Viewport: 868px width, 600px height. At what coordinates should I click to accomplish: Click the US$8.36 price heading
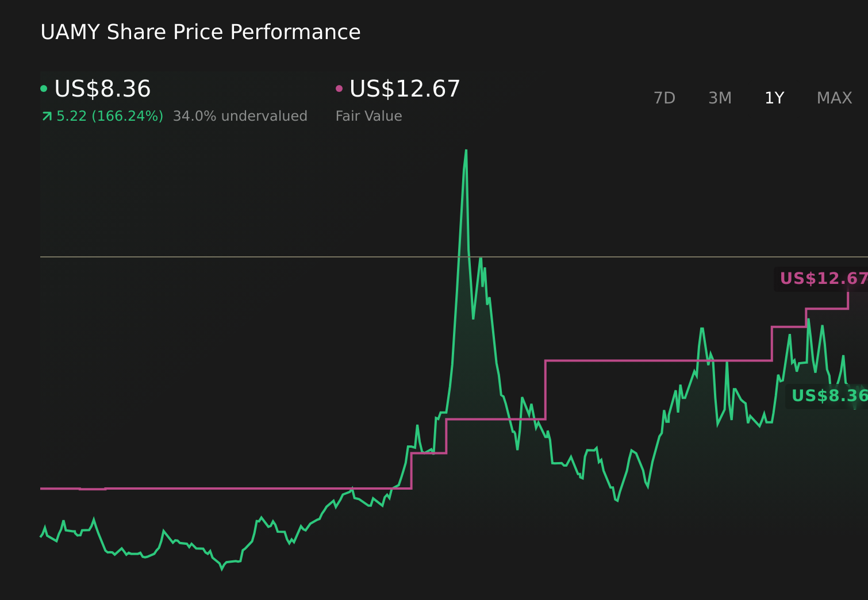(x=102, y=89)
